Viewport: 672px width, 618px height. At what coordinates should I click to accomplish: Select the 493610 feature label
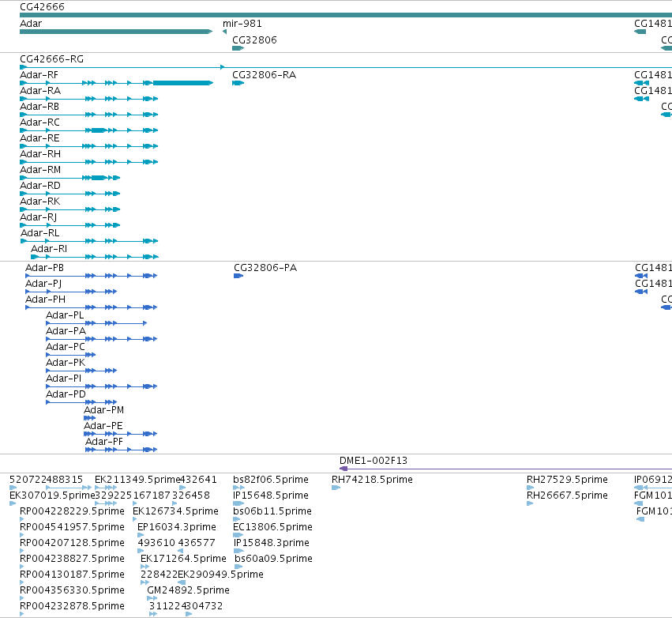point(156,544)
